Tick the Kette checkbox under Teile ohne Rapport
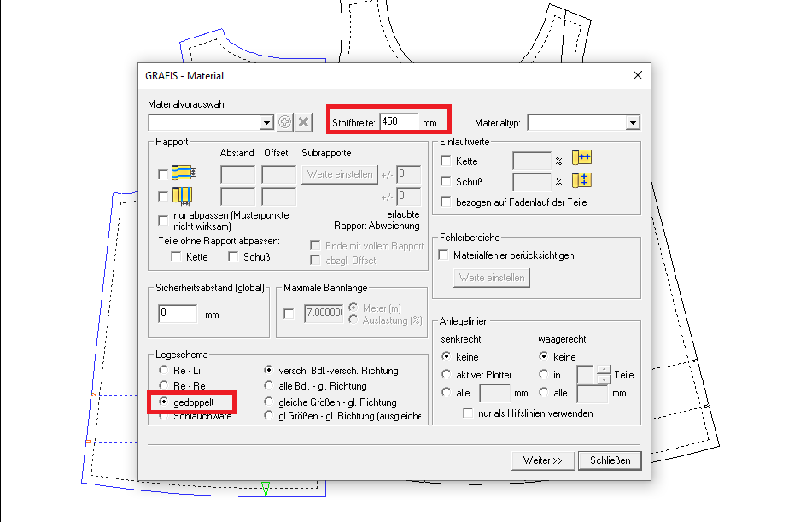 [176, 256]
